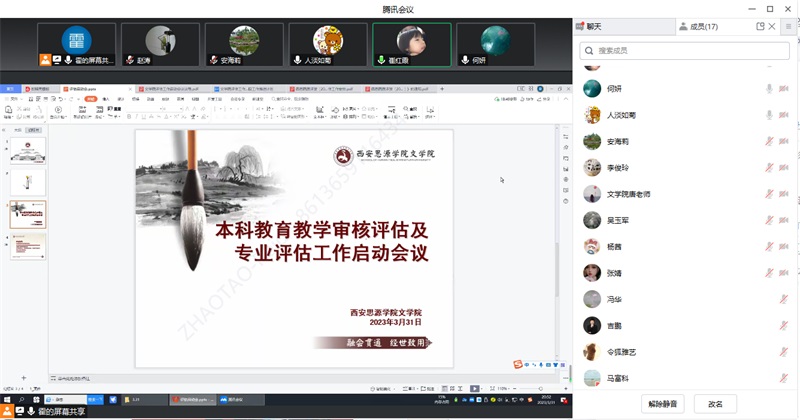800x420 pixels.
Task: Toggle bold formatting in WPS ribbon
Action: tap(129, 117)
